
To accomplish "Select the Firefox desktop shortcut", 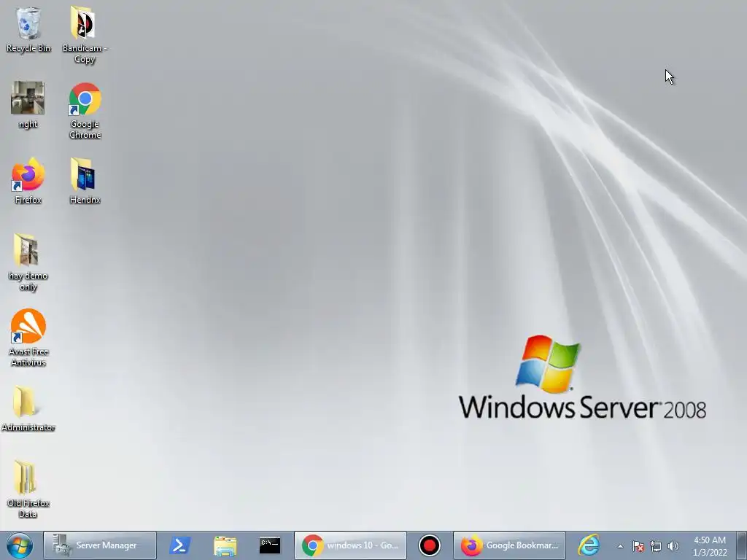I will coord(28,181).
